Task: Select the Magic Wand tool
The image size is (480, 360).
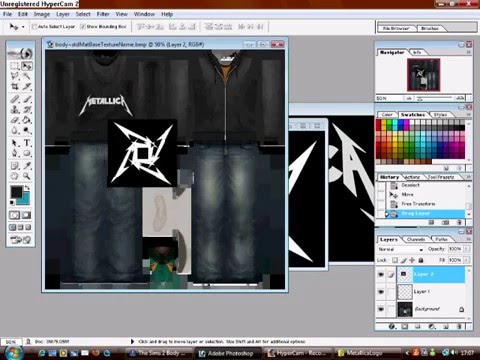Action: coord(27,76)
